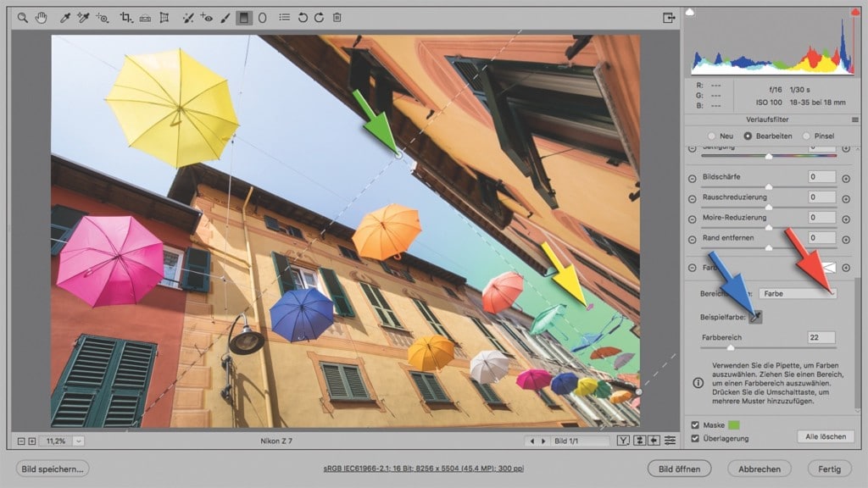Toggle full screen mode icon
Screen dimensions: 868x488
[669, 18]
